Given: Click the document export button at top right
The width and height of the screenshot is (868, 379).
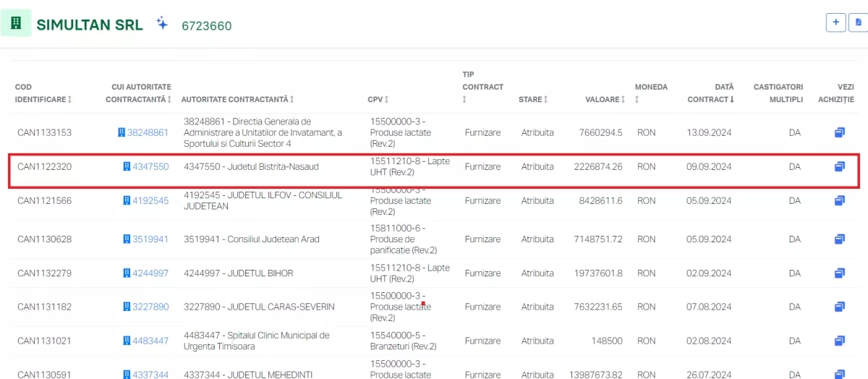Looking at the screenshot, I should tap(859, 22).
